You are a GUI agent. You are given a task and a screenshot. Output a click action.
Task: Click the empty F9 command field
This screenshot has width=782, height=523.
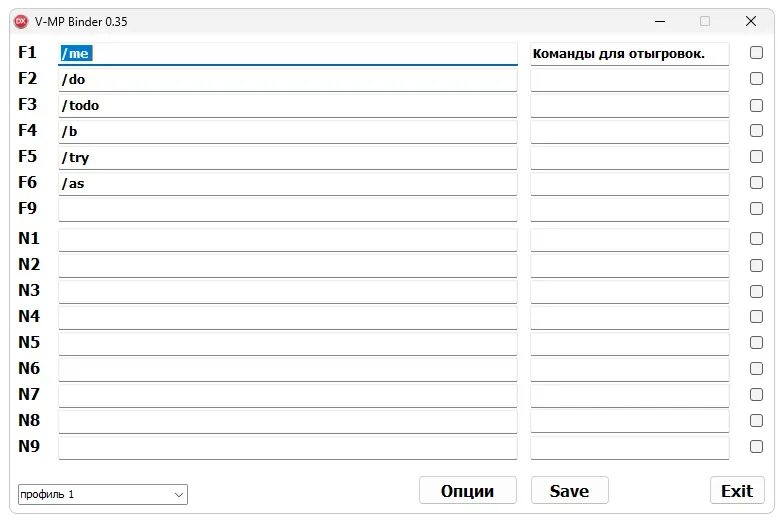pos(288,209)
